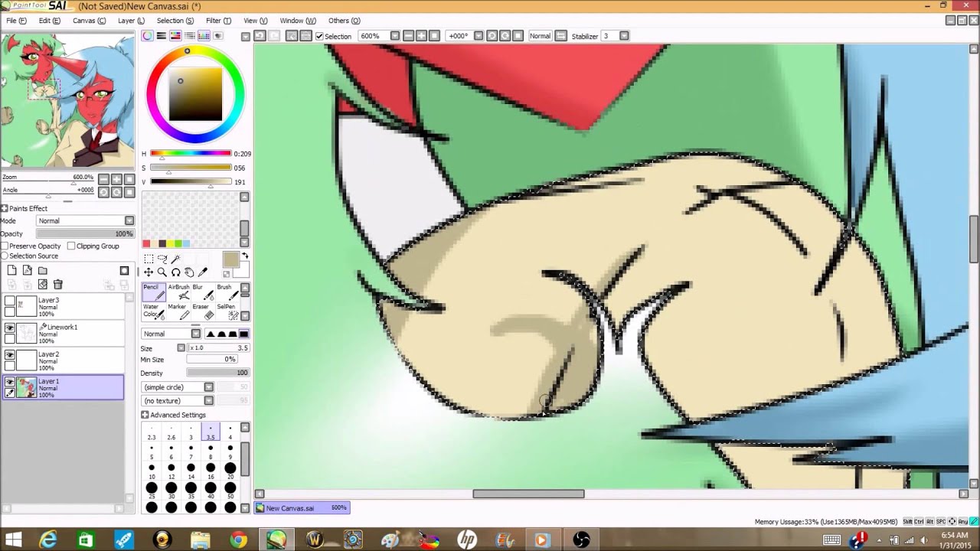
Task: Activate the Rotate canvas tool
Action: click(175, 272)
